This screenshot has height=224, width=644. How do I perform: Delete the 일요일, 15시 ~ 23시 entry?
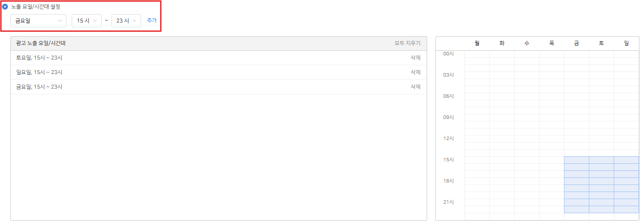point(415,72)
